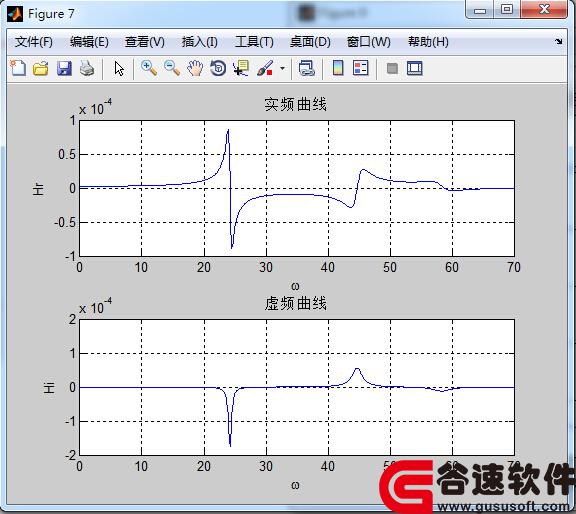The image size is (576, 514).
Task: Select the Pan hand tool
Action: click(x=195, y=68)
